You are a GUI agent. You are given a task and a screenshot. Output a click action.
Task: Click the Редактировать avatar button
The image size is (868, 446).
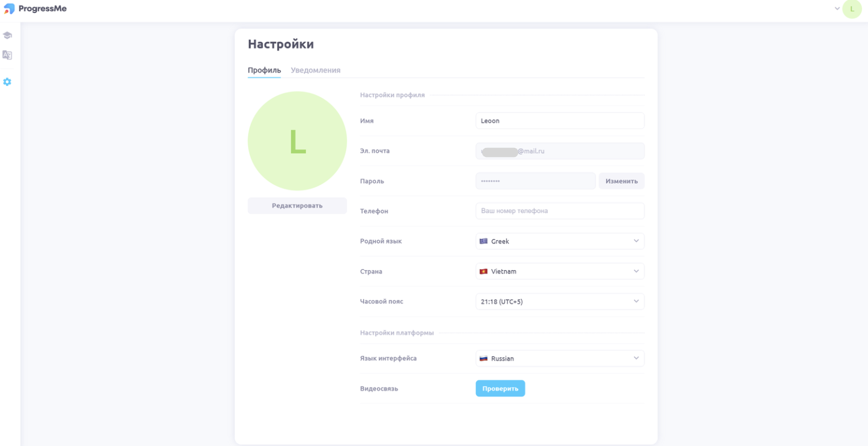pos(297,206)
